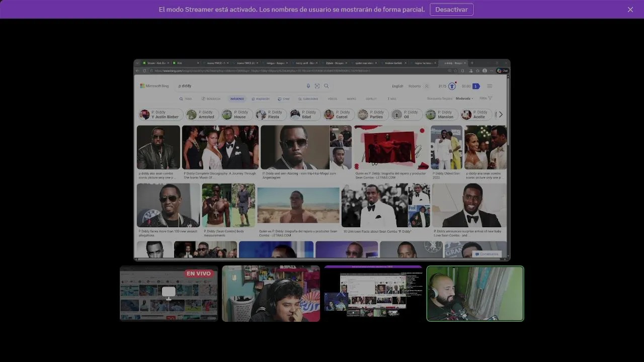Select the COPILOT search category
This screenshot has height=362, width=644.
point(371,99)
